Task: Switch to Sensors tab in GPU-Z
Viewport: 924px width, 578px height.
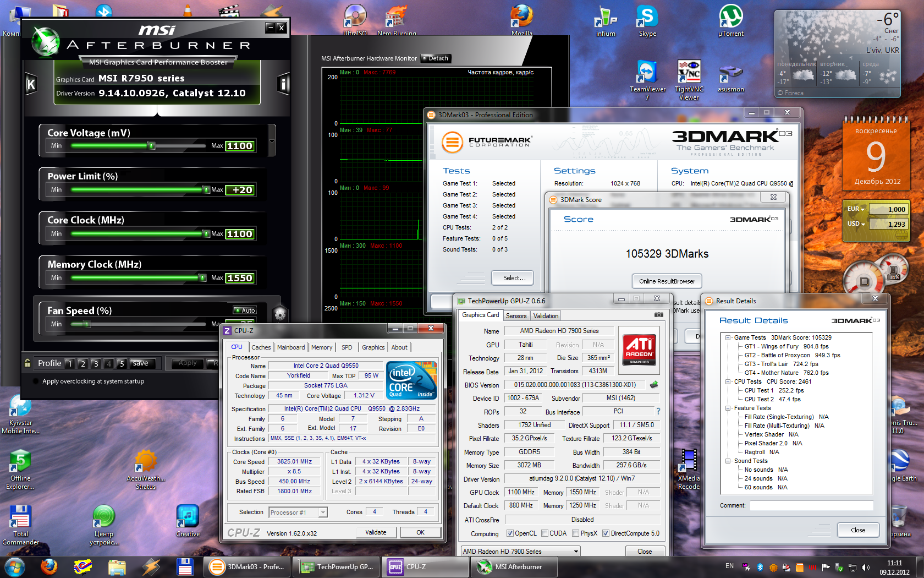Action: (516, 316)
